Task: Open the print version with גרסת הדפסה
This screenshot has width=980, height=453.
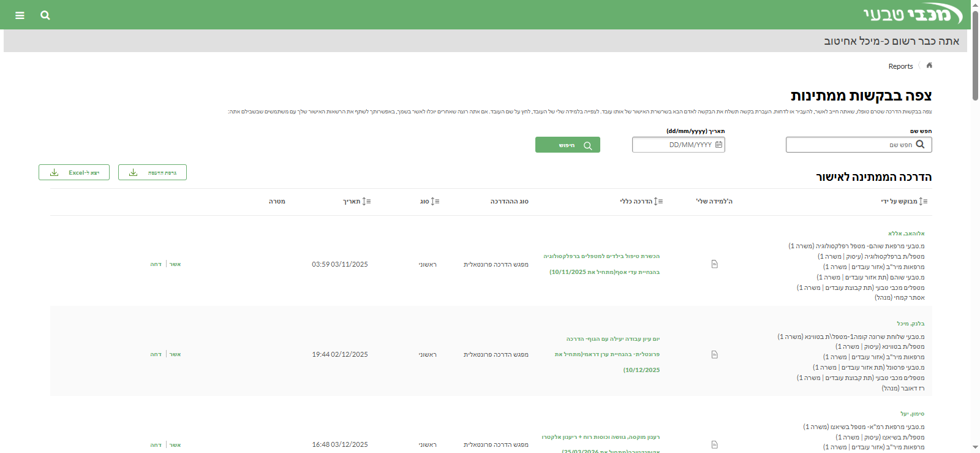Action: 153,172
